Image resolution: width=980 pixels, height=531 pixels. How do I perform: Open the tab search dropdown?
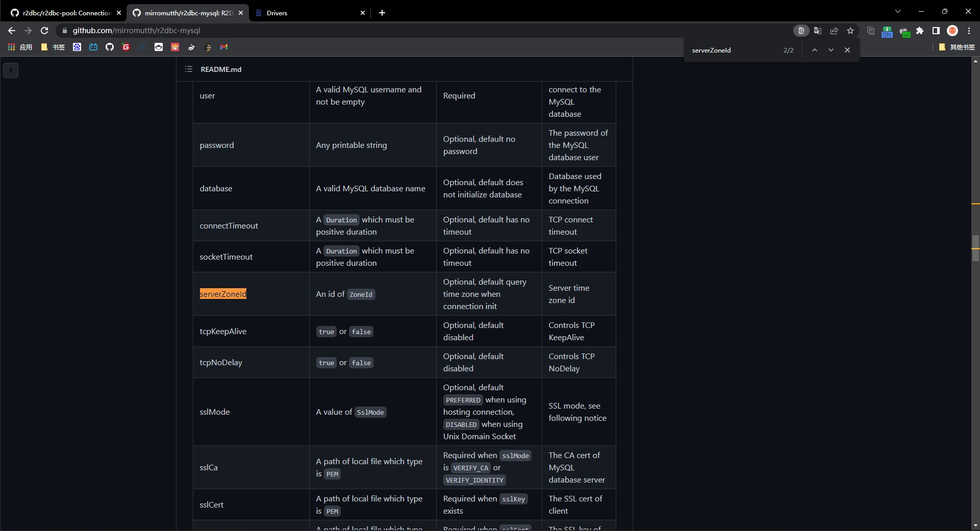click(898, 12)
